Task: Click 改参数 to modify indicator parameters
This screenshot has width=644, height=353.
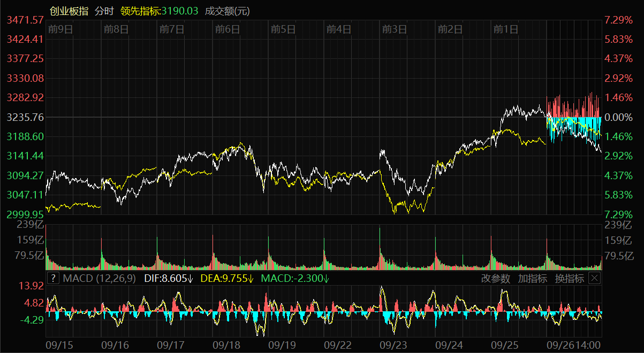Action: [x=496, y=278]
